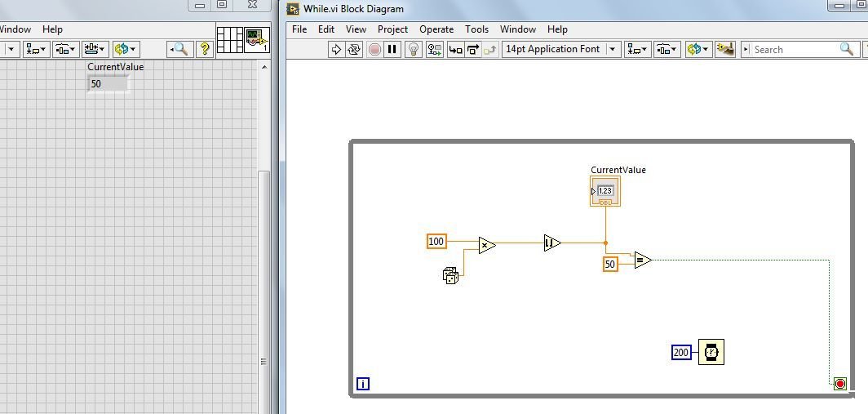
Task: Open Reorder dropdown in Block Diagram toolbar
Action: 698,49
